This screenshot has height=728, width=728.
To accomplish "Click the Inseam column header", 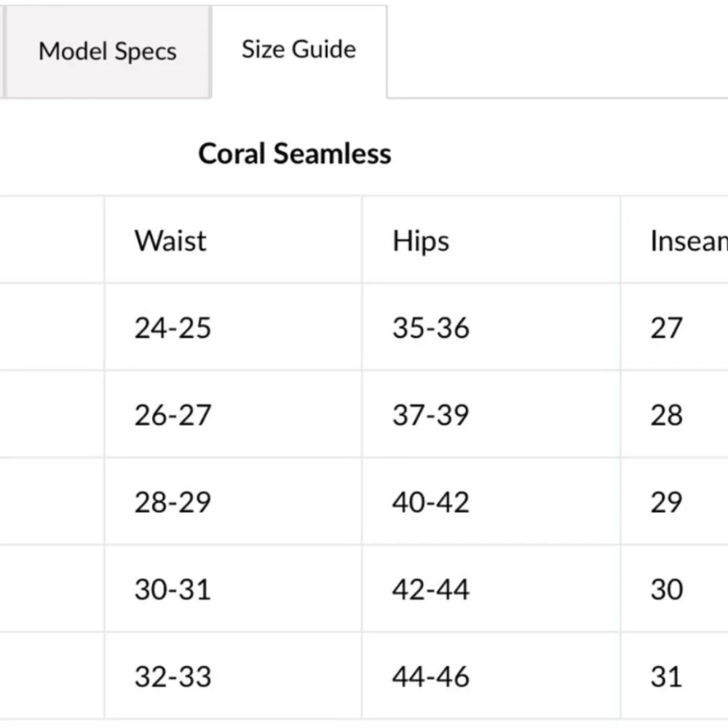I will [x=688, y=241].
